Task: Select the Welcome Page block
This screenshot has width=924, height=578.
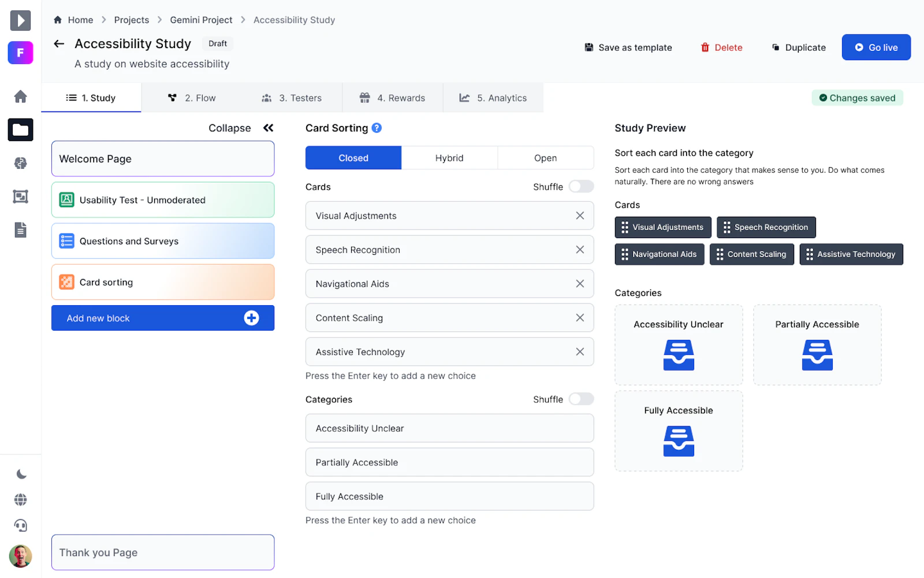Action: click(163, 159)
